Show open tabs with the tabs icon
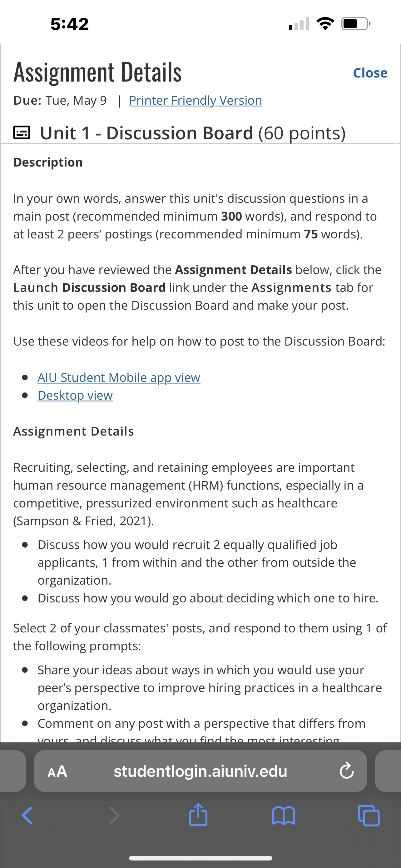 (369, 816)
